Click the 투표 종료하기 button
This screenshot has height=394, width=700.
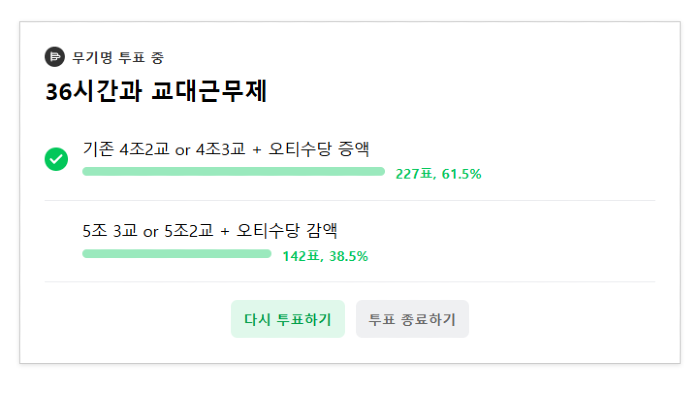(412, 319)
